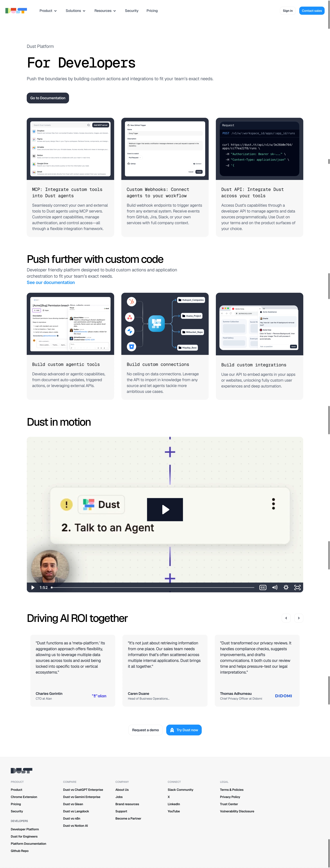The image size is (330, 868).
Task: Click the Alan company logo
Action: click(x=99, y=696)
